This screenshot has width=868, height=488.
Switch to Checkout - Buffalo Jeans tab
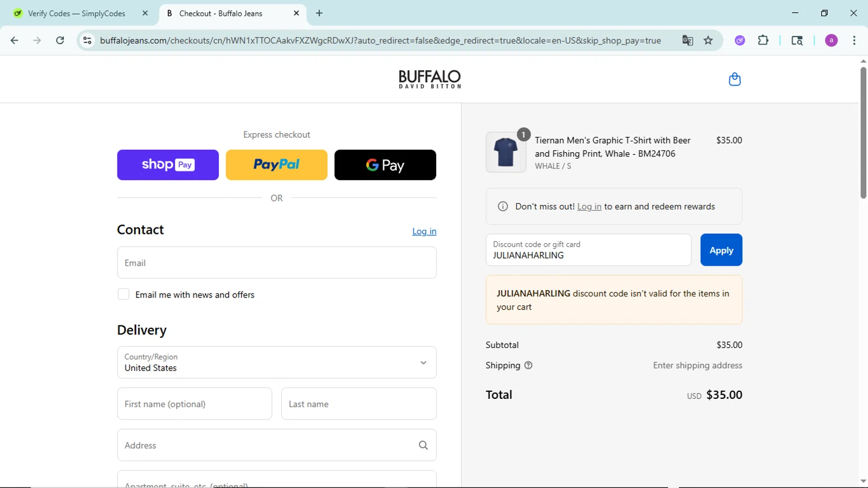pos(231,13)
